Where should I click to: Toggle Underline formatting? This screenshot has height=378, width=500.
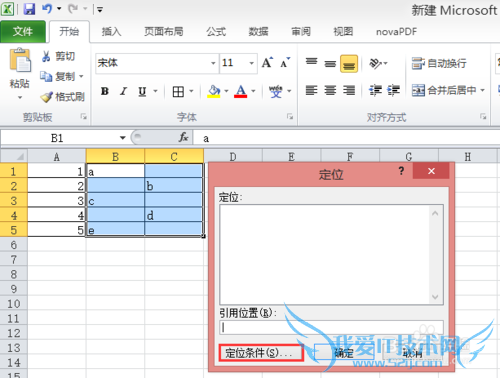pyautogui.click(x=142, y=91)
